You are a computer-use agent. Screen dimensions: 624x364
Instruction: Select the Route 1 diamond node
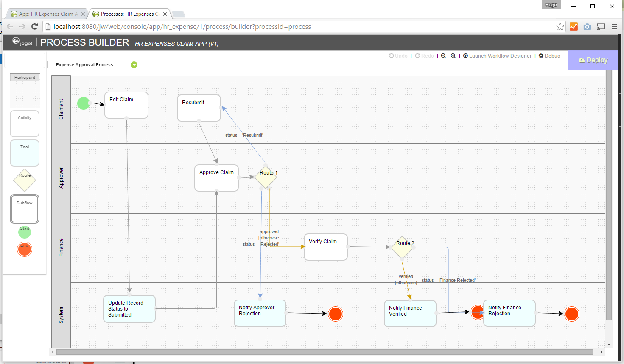click(266, 178)
